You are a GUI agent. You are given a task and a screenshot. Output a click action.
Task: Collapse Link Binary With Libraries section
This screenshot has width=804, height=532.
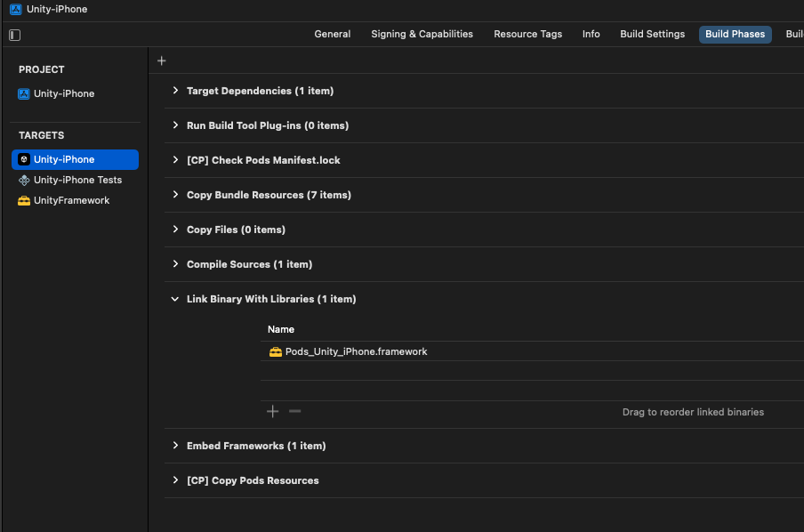(x=175, y=299)
